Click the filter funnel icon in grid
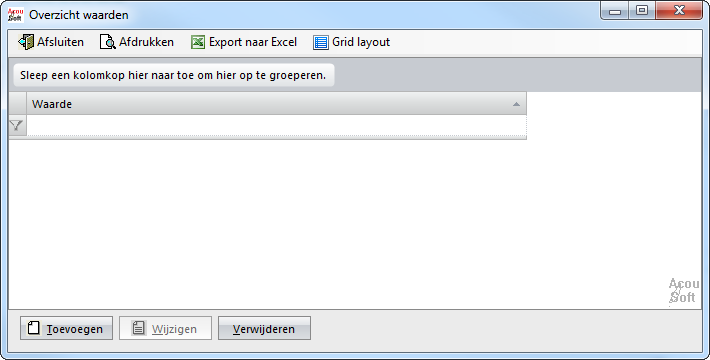 tap(16, 125)
